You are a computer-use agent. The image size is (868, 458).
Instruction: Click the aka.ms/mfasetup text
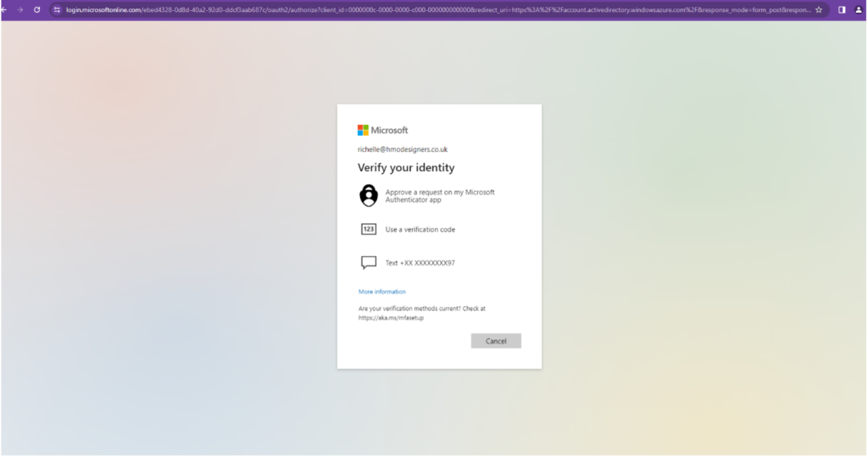click(391, 317)
